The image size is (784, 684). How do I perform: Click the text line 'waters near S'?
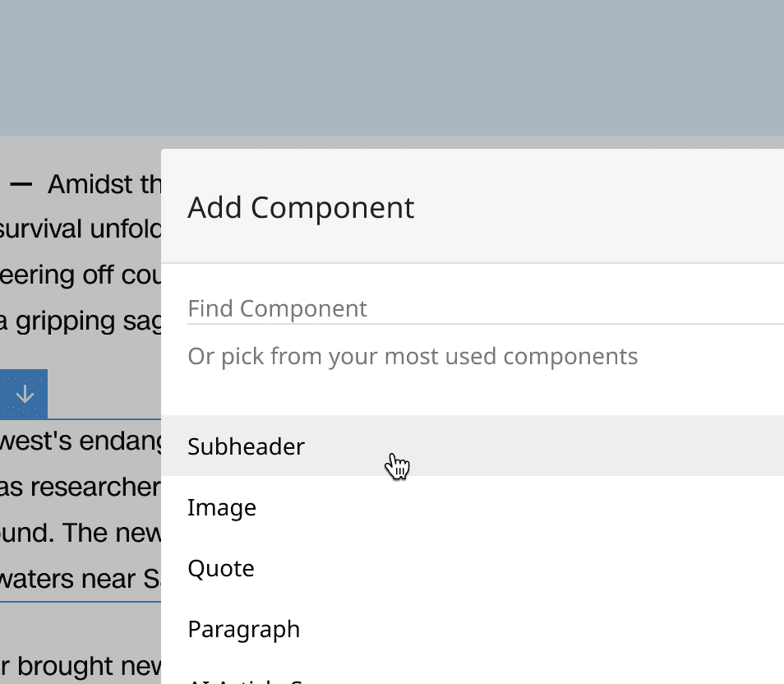tap(81, 579)
